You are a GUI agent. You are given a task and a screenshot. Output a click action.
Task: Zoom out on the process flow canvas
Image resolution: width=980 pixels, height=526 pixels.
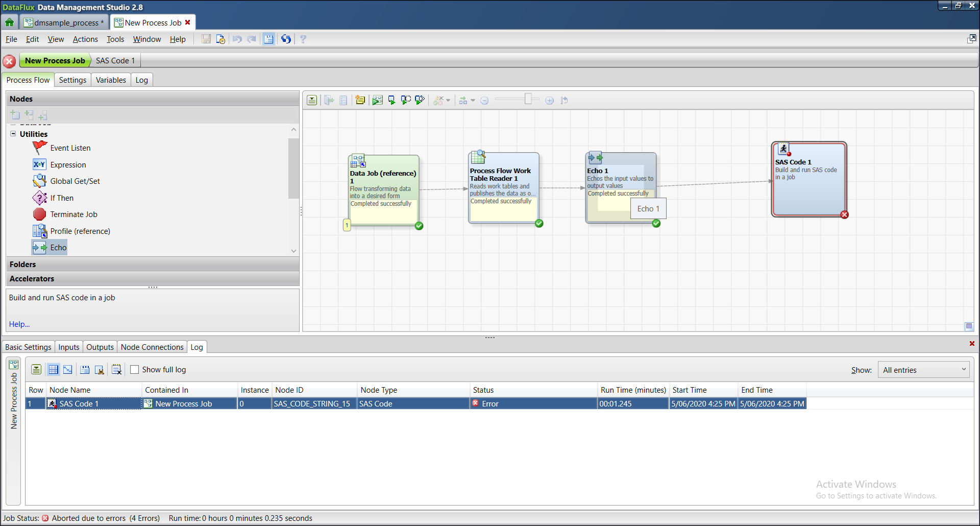[485, 100]
